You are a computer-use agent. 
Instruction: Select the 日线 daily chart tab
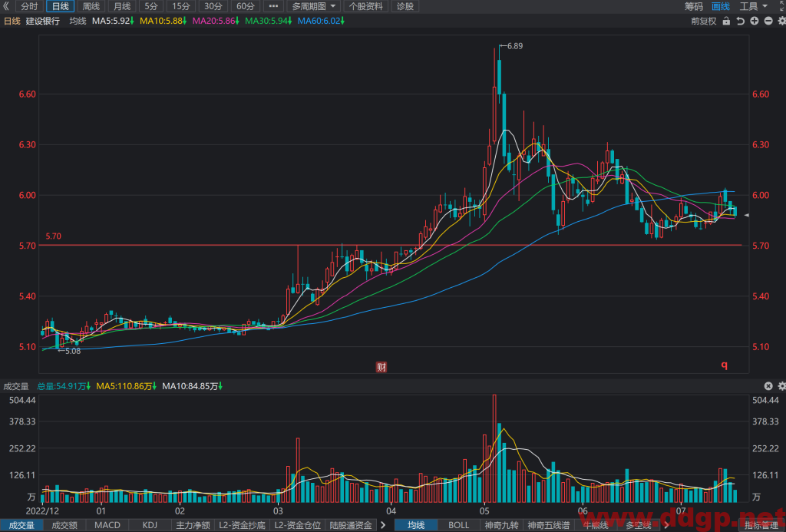(60, 6)
